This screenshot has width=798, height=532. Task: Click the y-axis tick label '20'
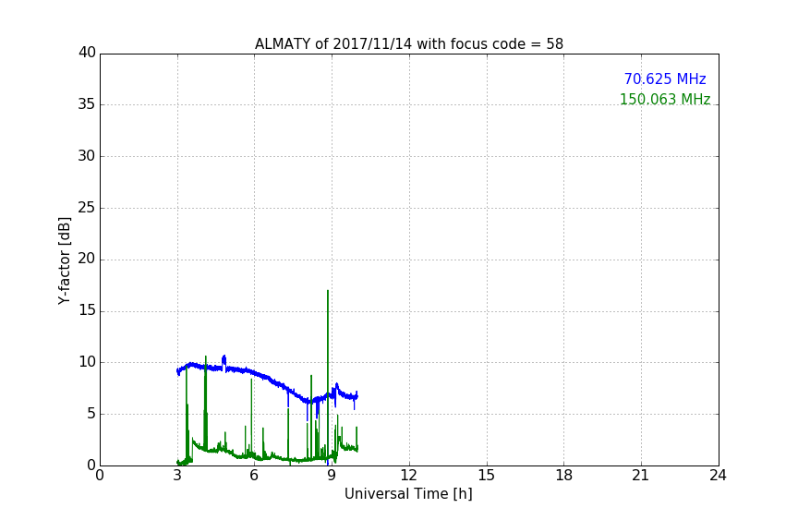pyautogui.click(x=87, y=260)
